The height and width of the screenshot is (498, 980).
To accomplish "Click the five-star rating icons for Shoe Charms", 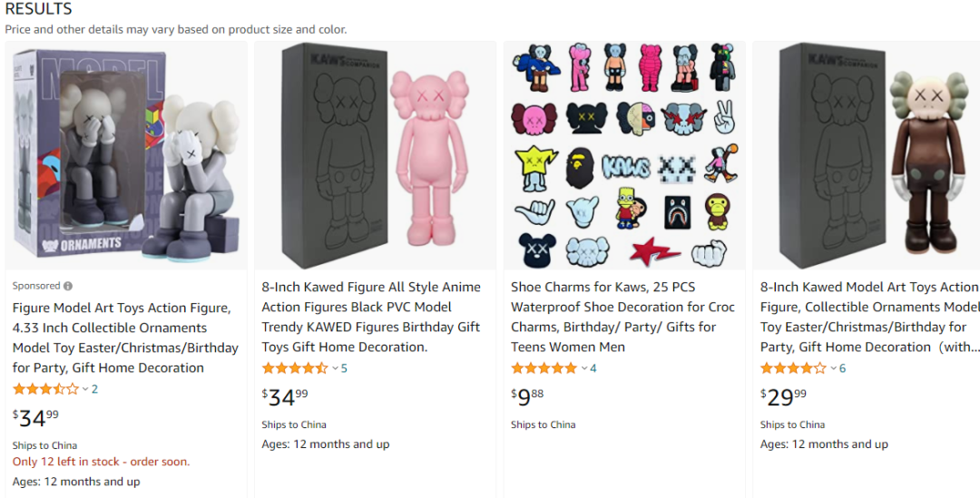I will pyautogui.click(x=544, y=368).
